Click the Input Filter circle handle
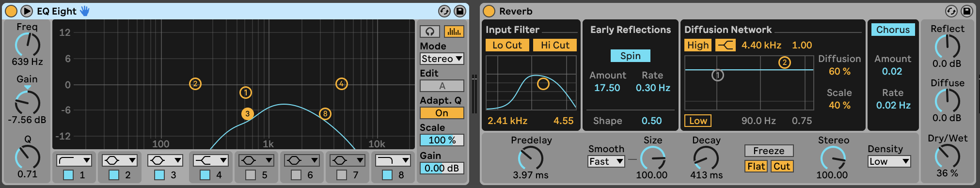The image size is (980, 188). (x=543, y=84)
